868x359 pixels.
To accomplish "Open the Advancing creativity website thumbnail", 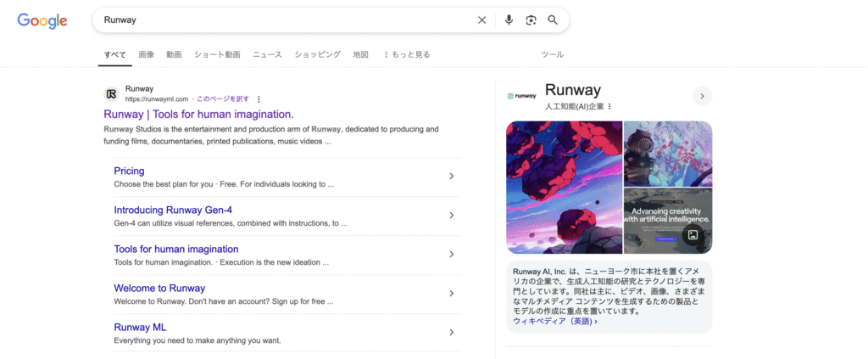I will tap(668, 221).
